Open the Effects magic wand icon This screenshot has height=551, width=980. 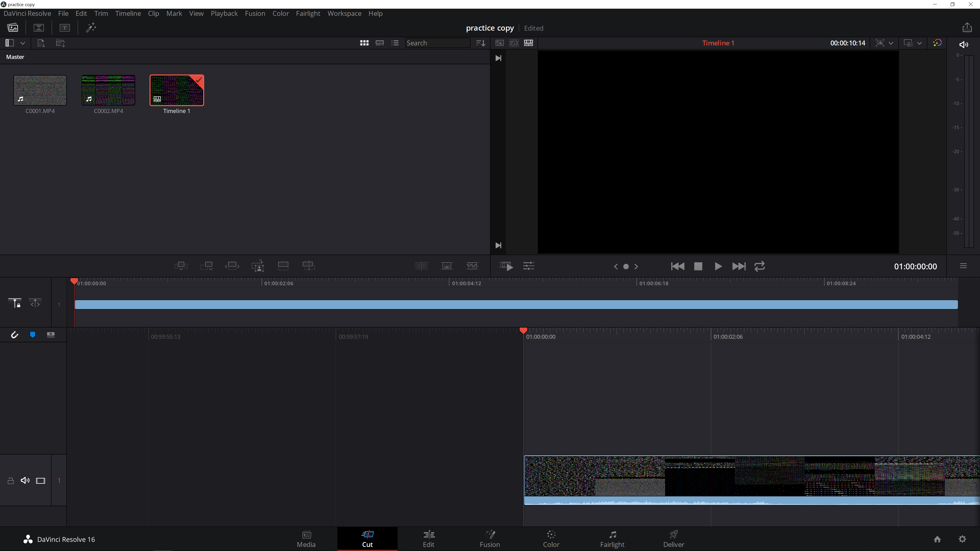[x=91, y=28]
